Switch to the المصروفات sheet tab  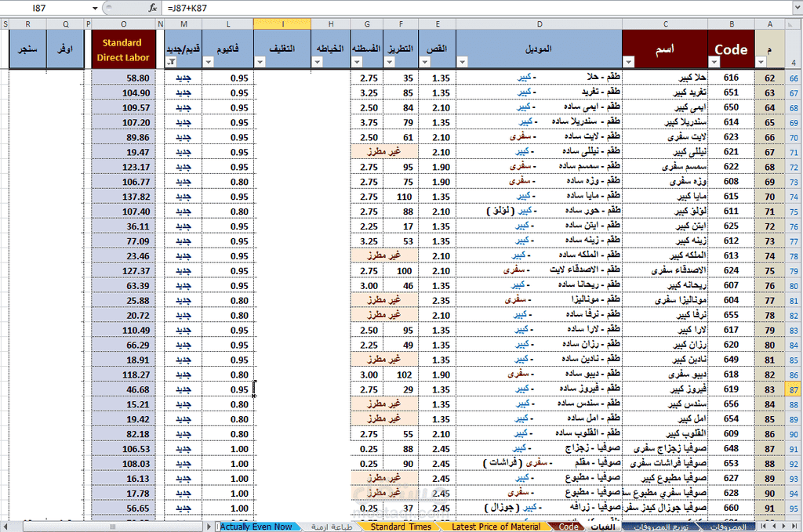click(728, 527)
